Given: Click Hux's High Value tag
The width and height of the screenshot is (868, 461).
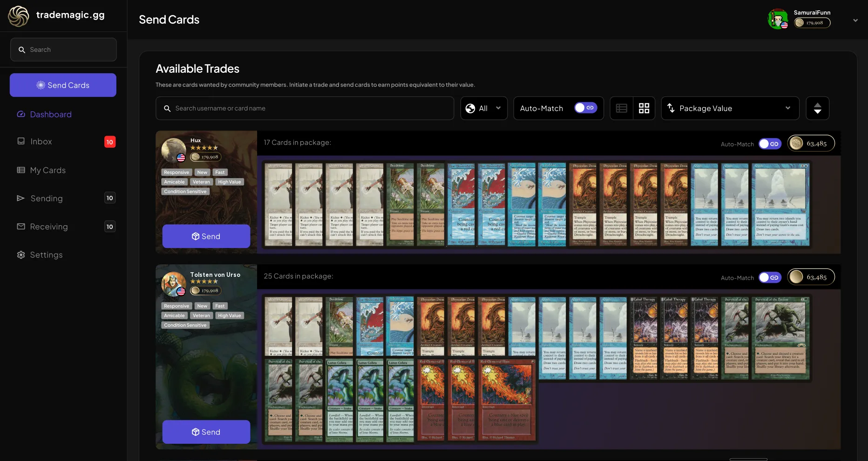Looking at the screenshot, I should [230, 182].
